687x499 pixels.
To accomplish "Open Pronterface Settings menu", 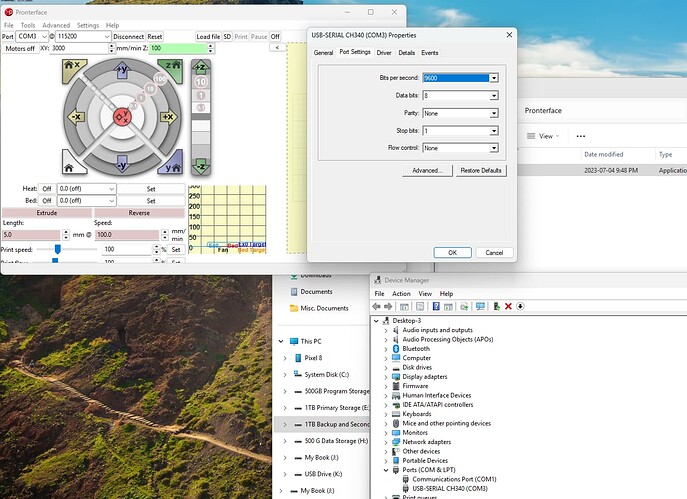I will pyautogui.click(x=88, y=25).
